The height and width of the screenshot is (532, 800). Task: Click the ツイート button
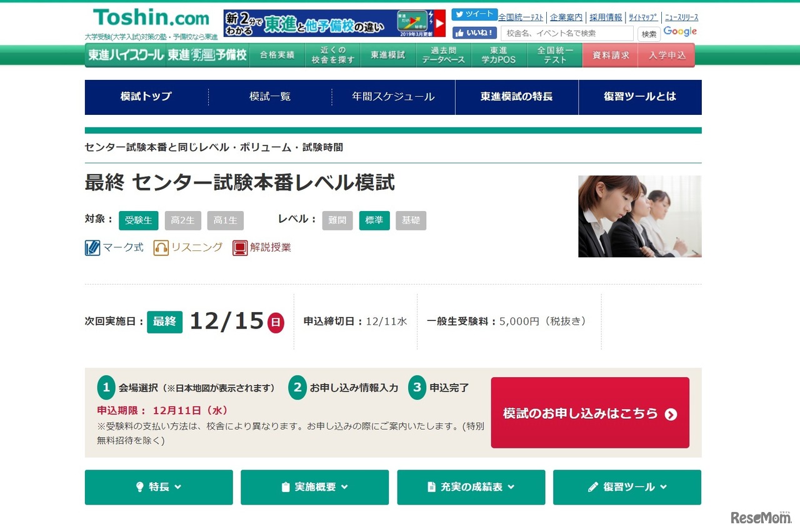click(474, 15)
